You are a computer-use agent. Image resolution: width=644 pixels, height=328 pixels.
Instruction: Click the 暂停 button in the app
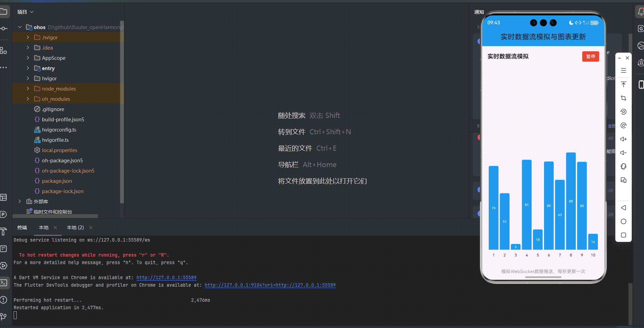[590, 56]
